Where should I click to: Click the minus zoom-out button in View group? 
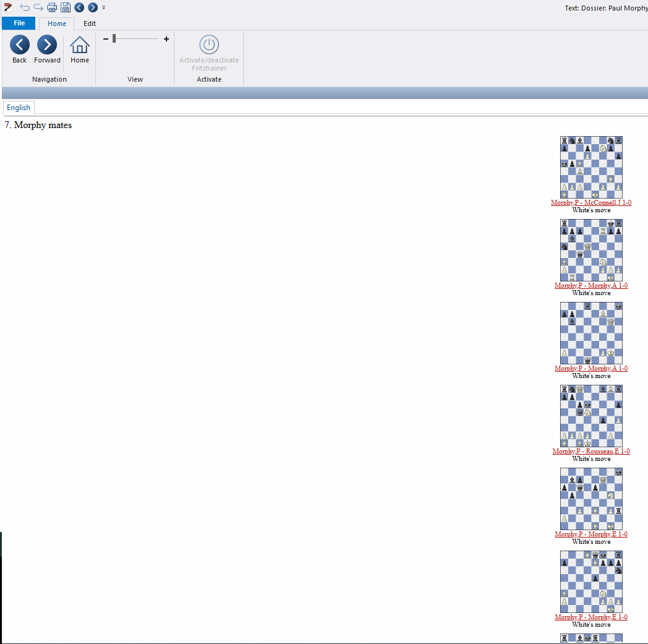click(106, 39)
